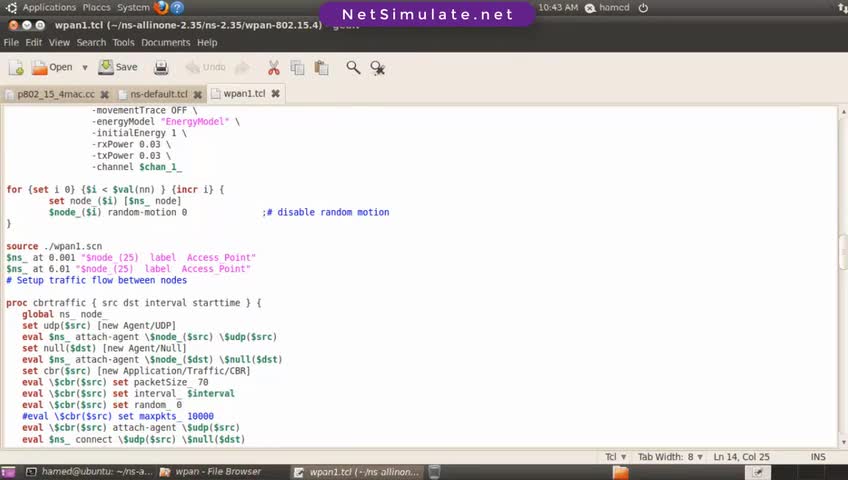Change the Tab Width setting dropdown
Viewport: 848px width, 480px height.
point(670,457)
